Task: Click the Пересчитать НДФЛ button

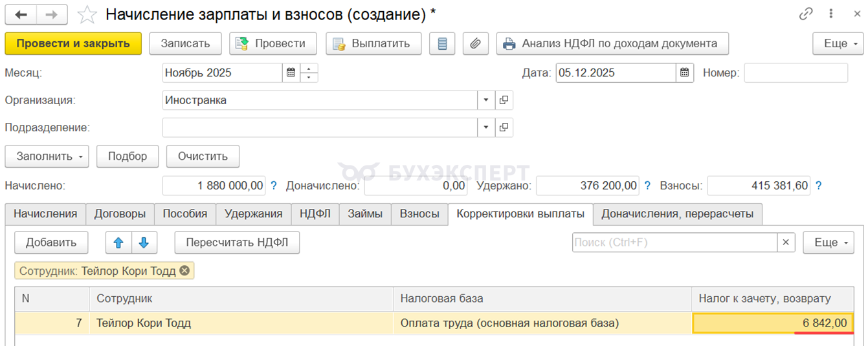Action: click(x=237, y=243)
